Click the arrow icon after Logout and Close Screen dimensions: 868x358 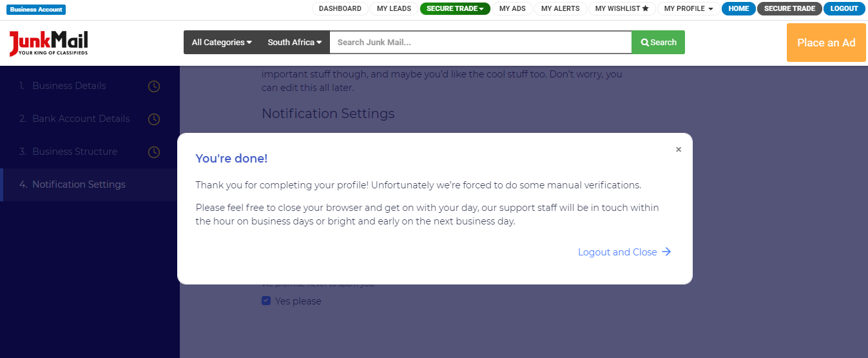click(x=667, y=252)
